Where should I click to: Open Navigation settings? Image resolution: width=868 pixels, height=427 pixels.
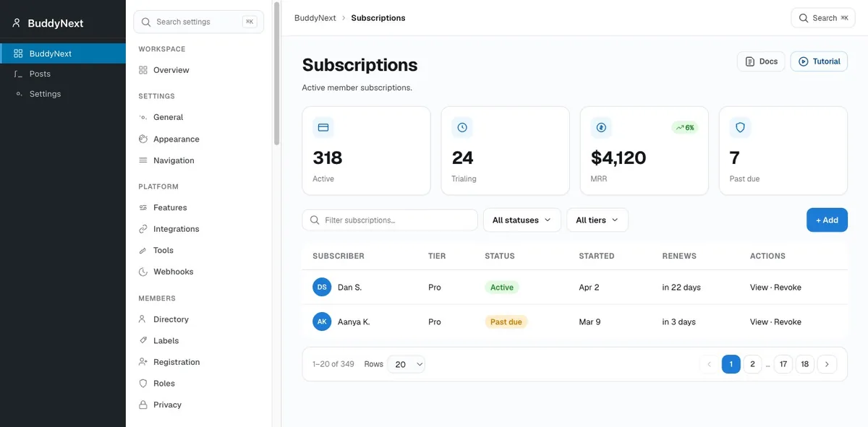click(174, 160)
